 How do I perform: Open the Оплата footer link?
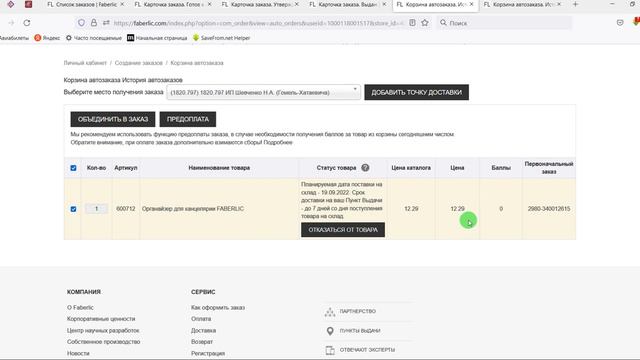point(201,319)
